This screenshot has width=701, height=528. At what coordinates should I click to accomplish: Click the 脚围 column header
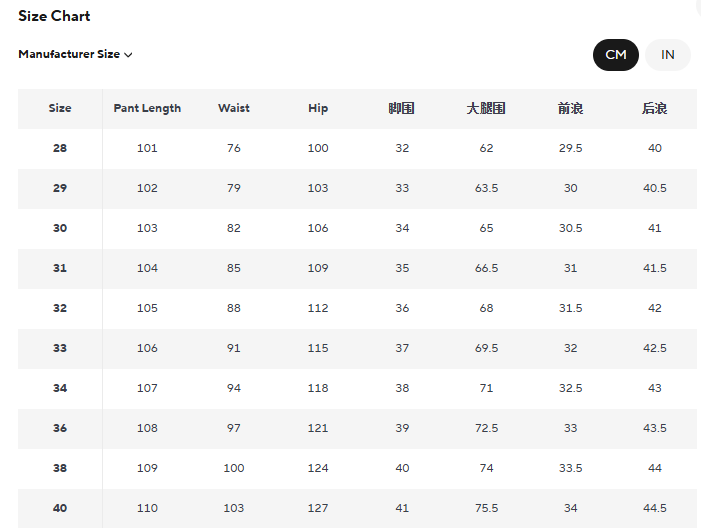(x=401, y=108)
